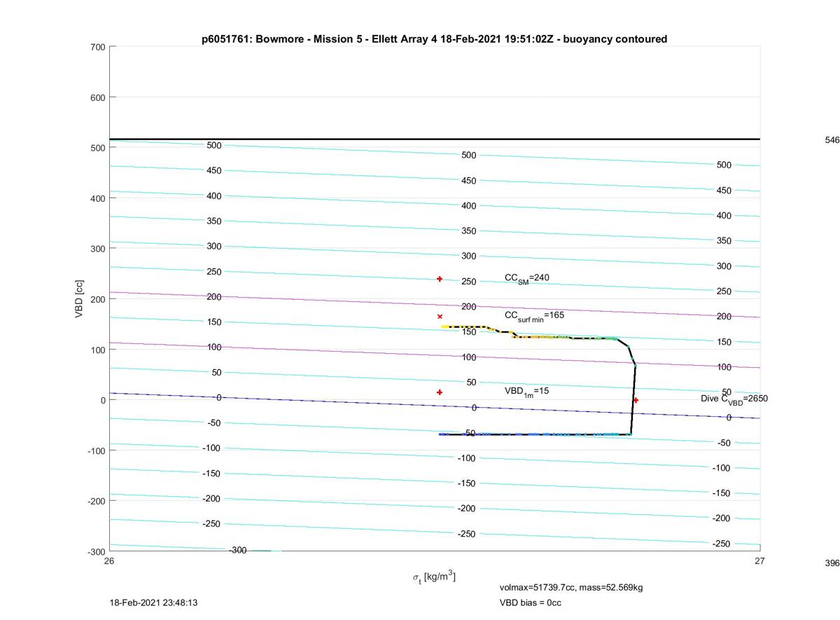Click the "VBD bias = 0cc" text
Screen dimensions: 840x620
click(x=531, y=602)
